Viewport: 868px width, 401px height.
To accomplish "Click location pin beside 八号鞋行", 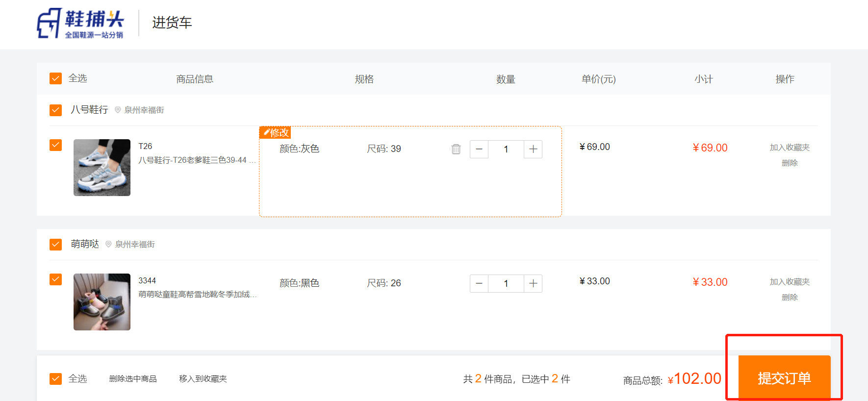I will (118, 110).
